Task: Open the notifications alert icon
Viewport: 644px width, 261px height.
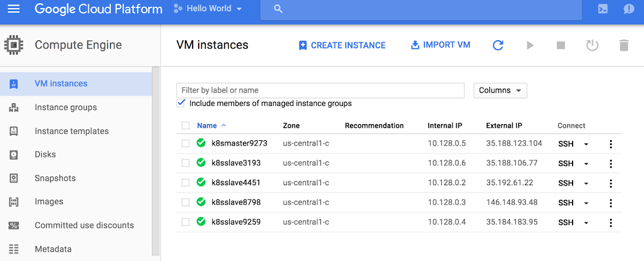Action: pos(629,9)
